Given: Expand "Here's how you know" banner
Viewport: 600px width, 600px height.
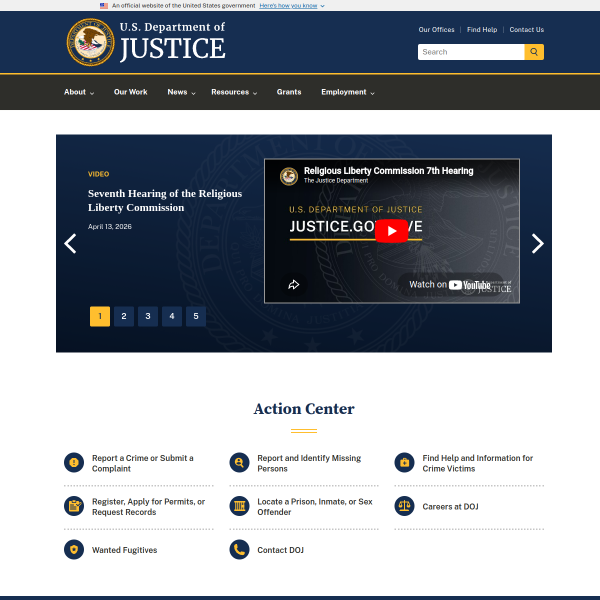Looking at the screenshot, I should point(292,6).
